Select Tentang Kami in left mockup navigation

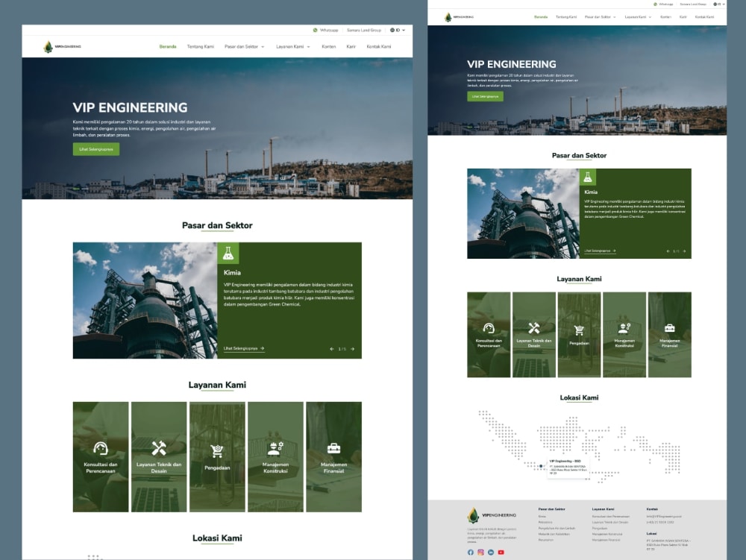coord(200,46)
